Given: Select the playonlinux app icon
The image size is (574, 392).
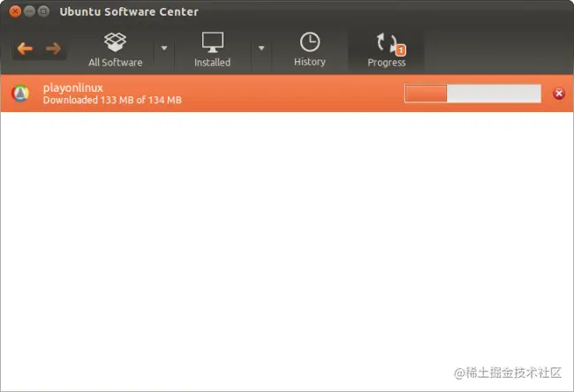Looking at the screenshot, I should click(x=20, y=94).
